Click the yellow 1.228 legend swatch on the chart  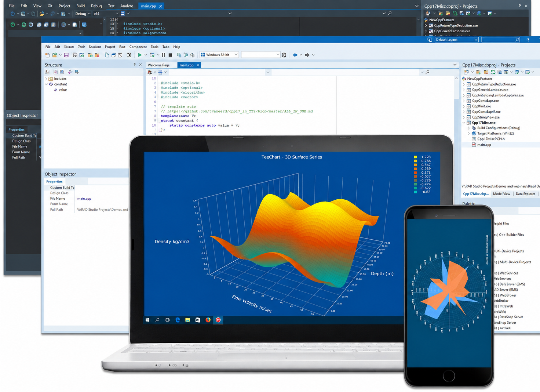coord(415,157)
